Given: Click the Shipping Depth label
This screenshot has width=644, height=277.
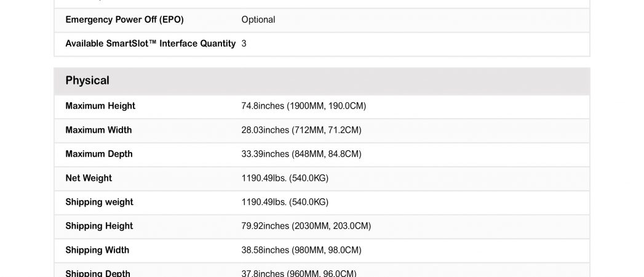Looking at the screenshot, I should pos(98,273).
